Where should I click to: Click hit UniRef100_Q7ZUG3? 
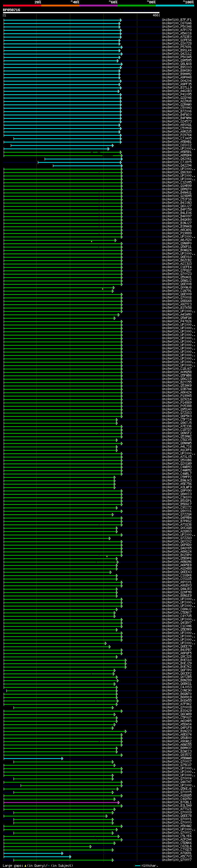176,413
